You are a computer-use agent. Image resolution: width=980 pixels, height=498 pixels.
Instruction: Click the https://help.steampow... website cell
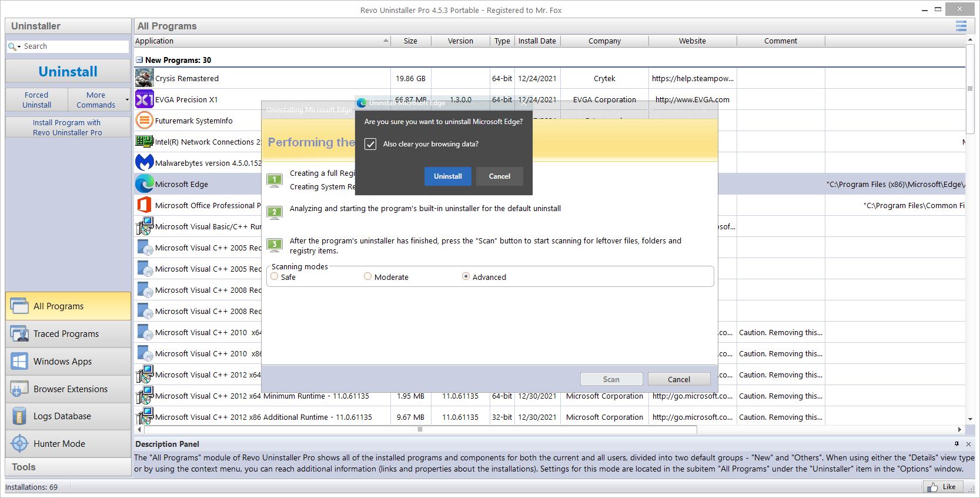click(x=693, y=78)
